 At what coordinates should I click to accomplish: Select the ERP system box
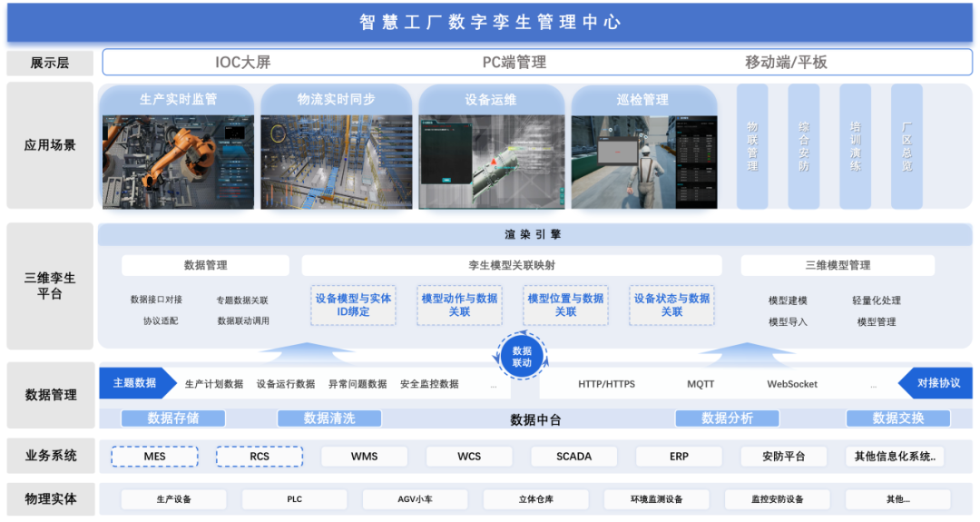click(x=679, y=457)
